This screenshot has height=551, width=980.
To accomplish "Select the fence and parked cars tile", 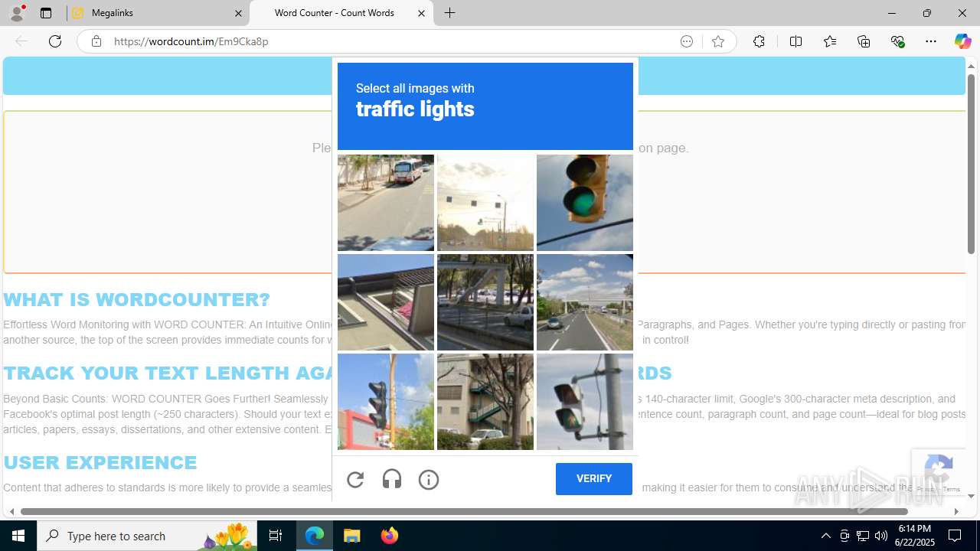I will [x=485, y=302].
